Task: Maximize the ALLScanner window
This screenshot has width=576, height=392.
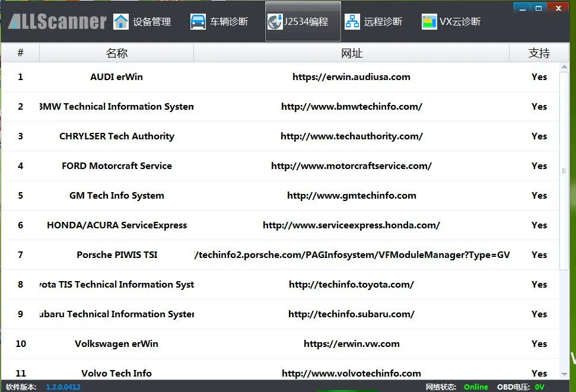Action: click(x=539, y=8)
